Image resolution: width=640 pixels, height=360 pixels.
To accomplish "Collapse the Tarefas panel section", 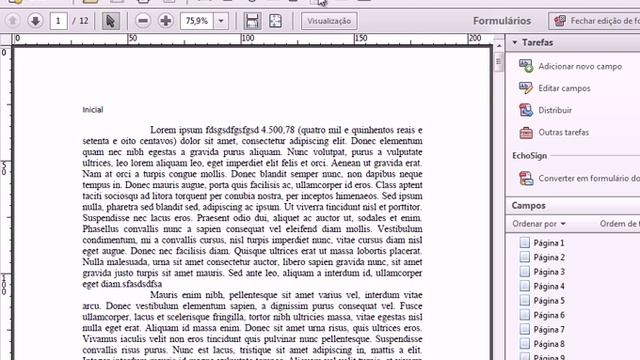I will [515, 42].
